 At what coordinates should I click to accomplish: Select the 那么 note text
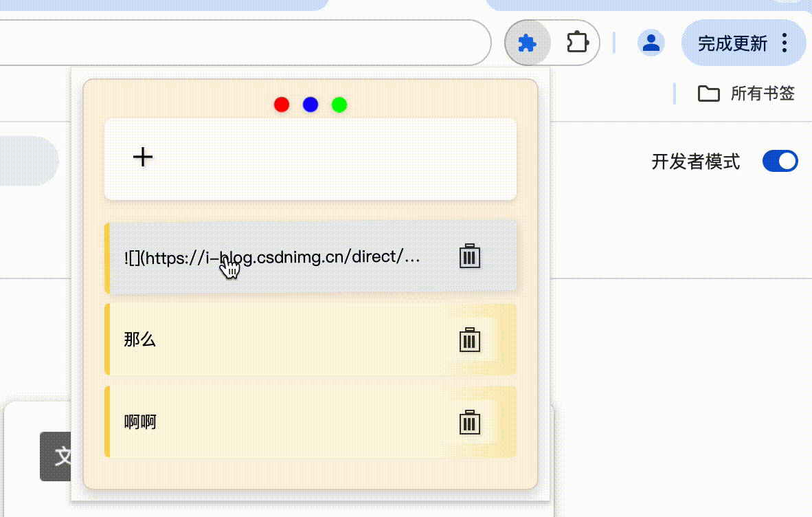click(140, 340)
